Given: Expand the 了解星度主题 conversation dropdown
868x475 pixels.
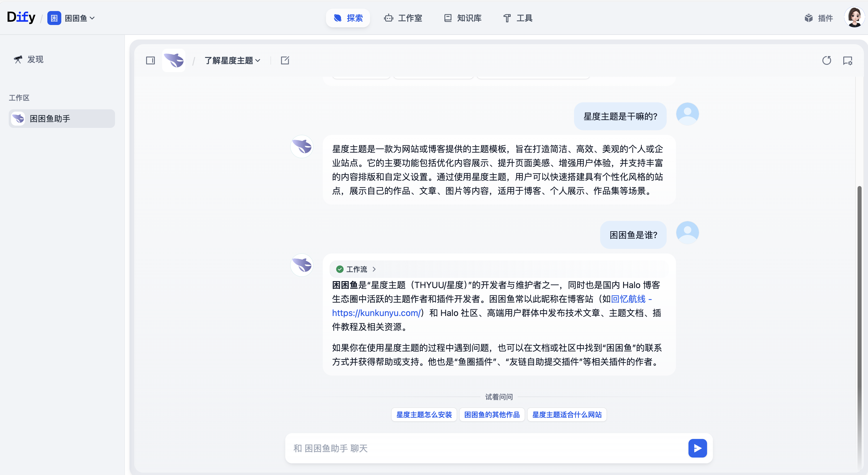Looking at the screenshot, I should [x=232, y=60].
